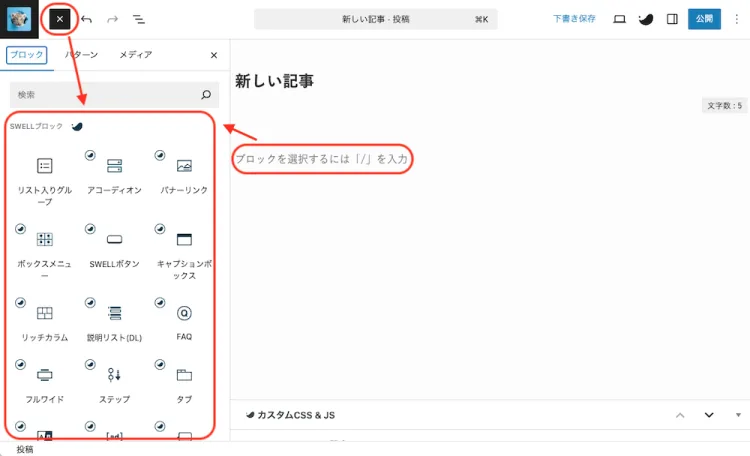750x456 pixels.
Task: Insert the リッチカラム block
Action: (x=44, y=322)
